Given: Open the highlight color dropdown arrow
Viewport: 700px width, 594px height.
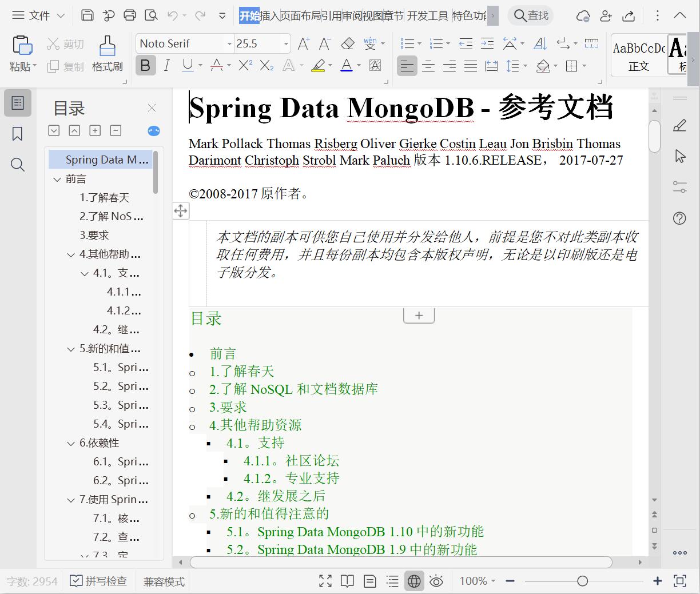Looking at the screenshot, I should coord(330,66).
